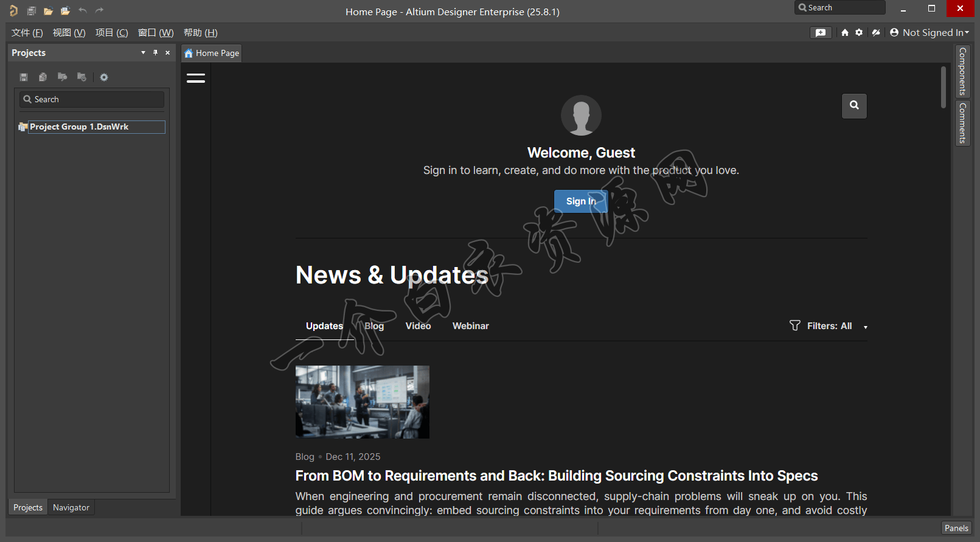Click the Home icon in the top-right toolbar

click(845, 33)
